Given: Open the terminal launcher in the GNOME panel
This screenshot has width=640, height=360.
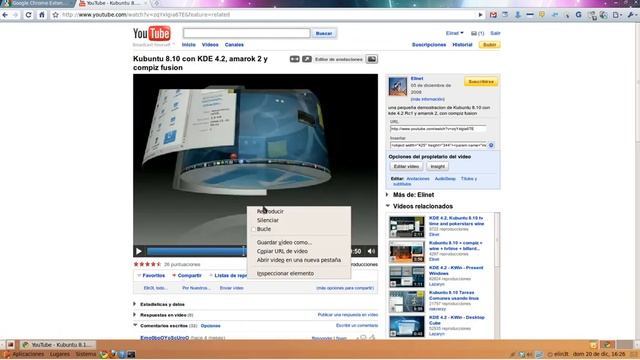Looking at the screenshot, I should tap(131, 354).
